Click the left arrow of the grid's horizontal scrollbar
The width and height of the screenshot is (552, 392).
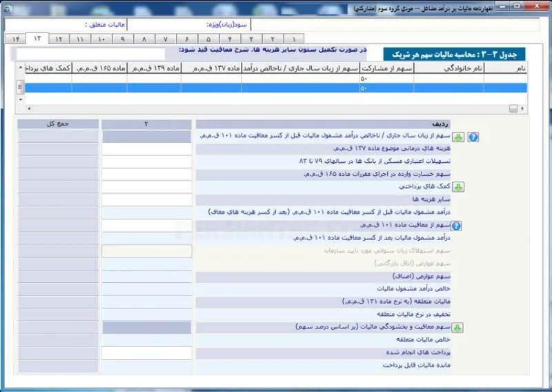27,108
